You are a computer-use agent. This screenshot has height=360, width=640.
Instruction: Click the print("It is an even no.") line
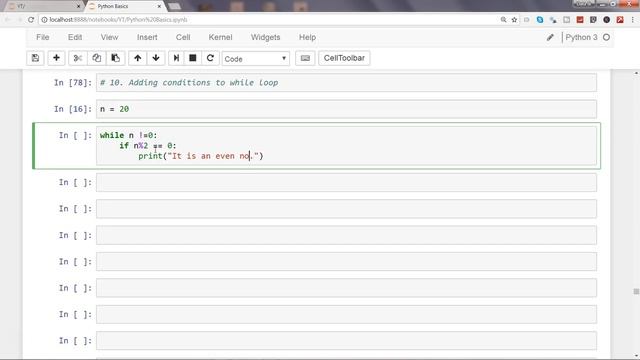click(201, 156)
